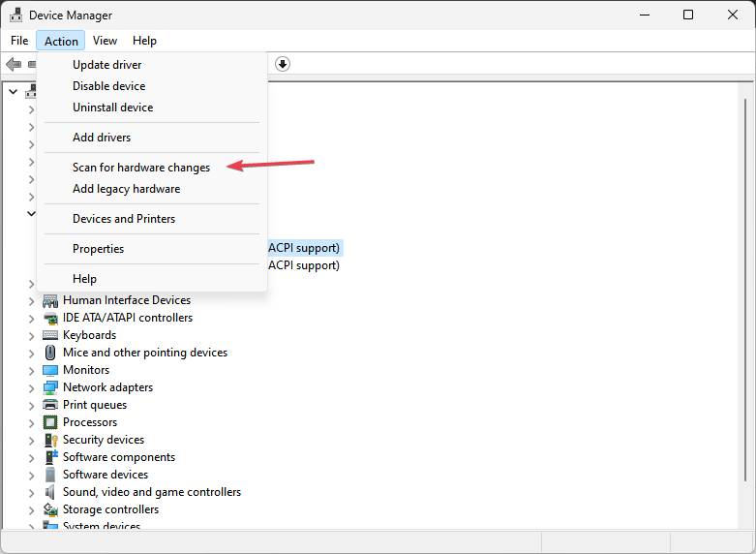This screenshot has width=756, height=554.
Task: Select the Monitors label
Action: click(x=86, y=370)
